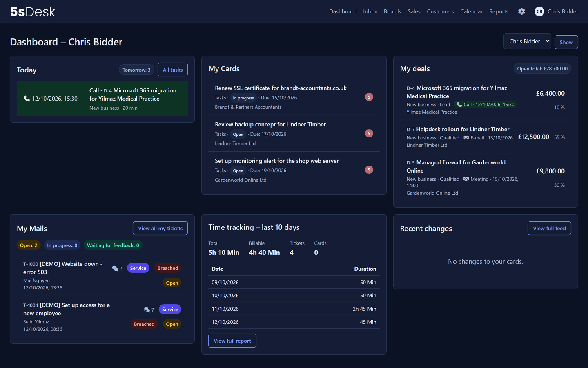Click the 5sDesk logo
This screenshot has width=588, height=368.
(x=33, y=11)
